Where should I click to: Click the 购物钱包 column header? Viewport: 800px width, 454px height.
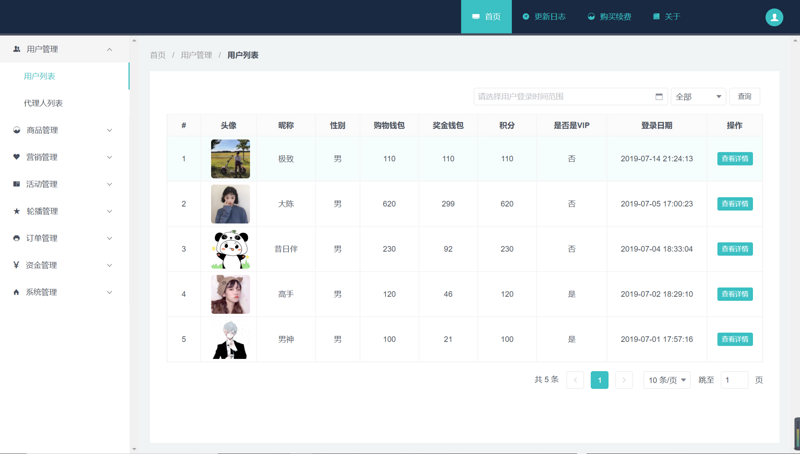[389, 125]
